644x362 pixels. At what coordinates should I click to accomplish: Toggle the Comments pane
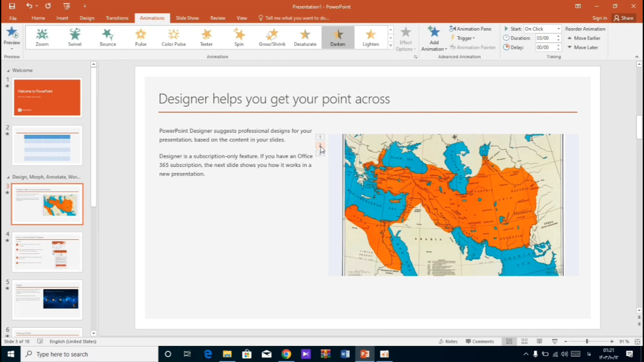tap(480, 341)
